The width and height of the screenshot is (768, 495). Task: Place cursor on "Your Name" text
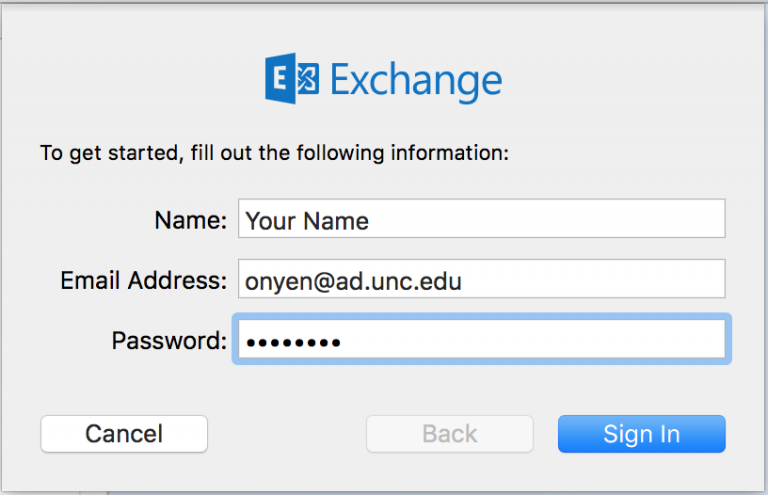[307, 220]
